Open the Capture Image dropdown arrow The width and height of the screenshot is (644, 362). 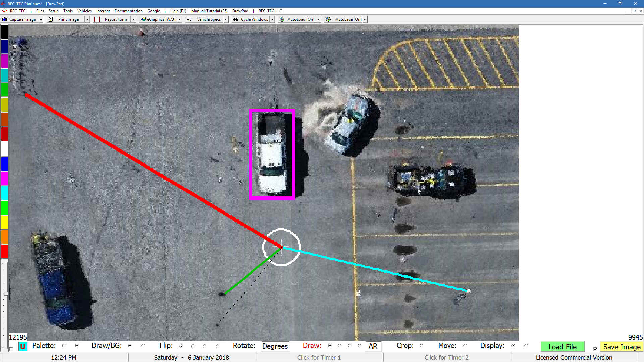click(x=41, y=19)
